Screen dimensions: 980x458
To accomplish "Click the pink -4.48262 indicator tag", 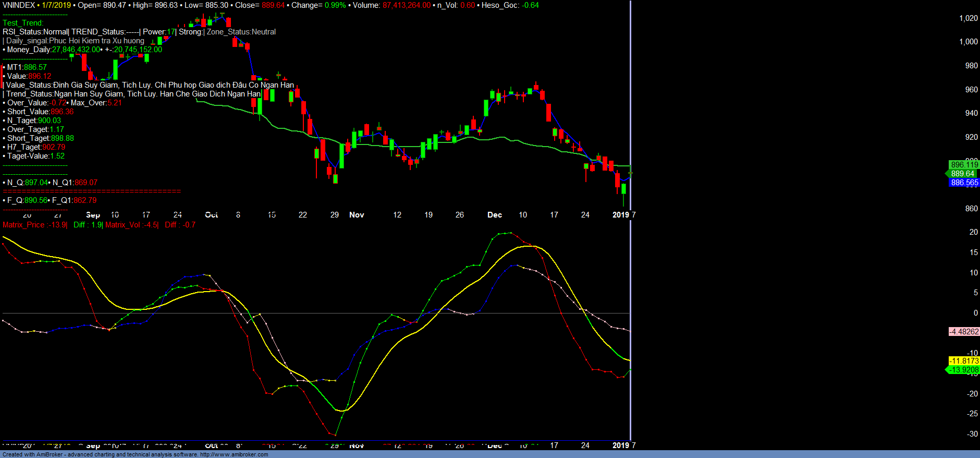I will click(x=964, y=332).
